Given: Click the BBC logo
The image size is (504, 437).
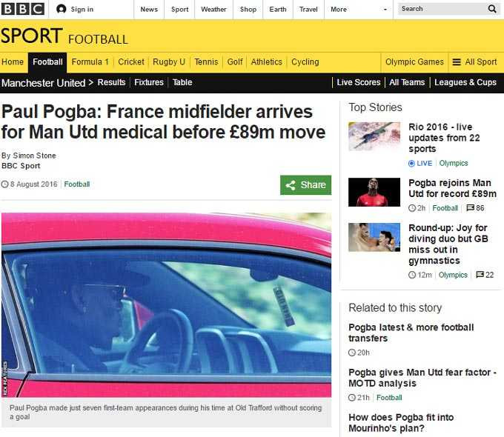Looking at the screenshot, I should 22,9.
